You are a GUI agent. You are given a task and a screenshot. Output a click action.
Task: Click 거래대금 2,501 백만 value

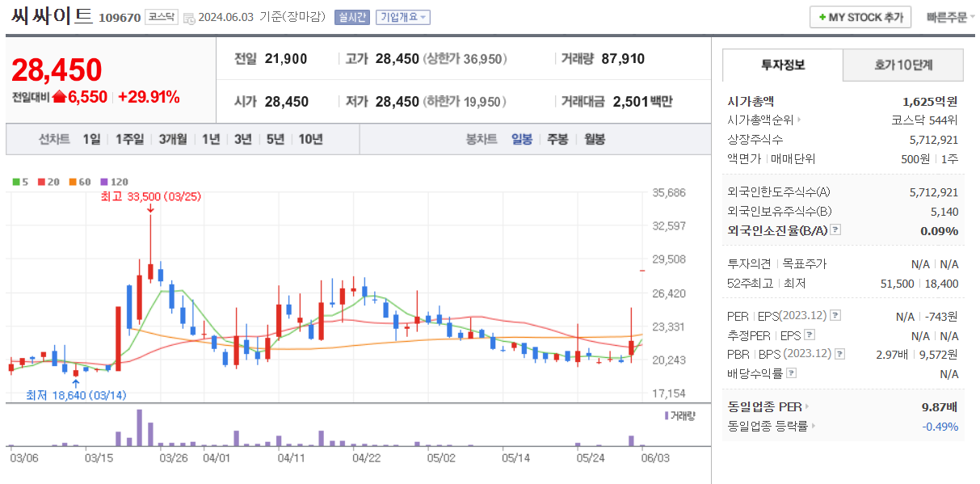(x=643, y=101)
